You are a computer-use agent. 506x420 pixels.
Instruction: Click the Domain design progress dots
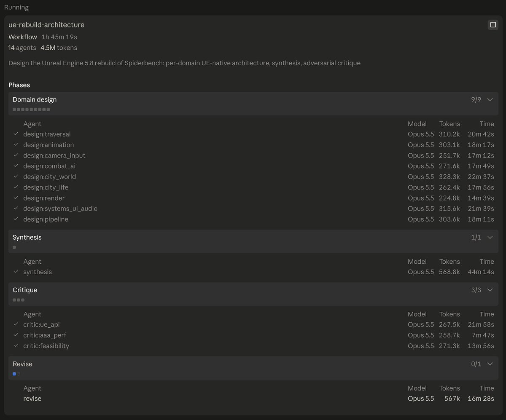tap(31, 110)
